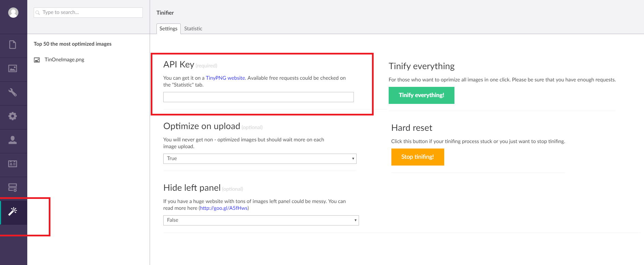This screenshot has height=265, width=644.
Task: Open the Content section document icon
Action: click(13, 45)
